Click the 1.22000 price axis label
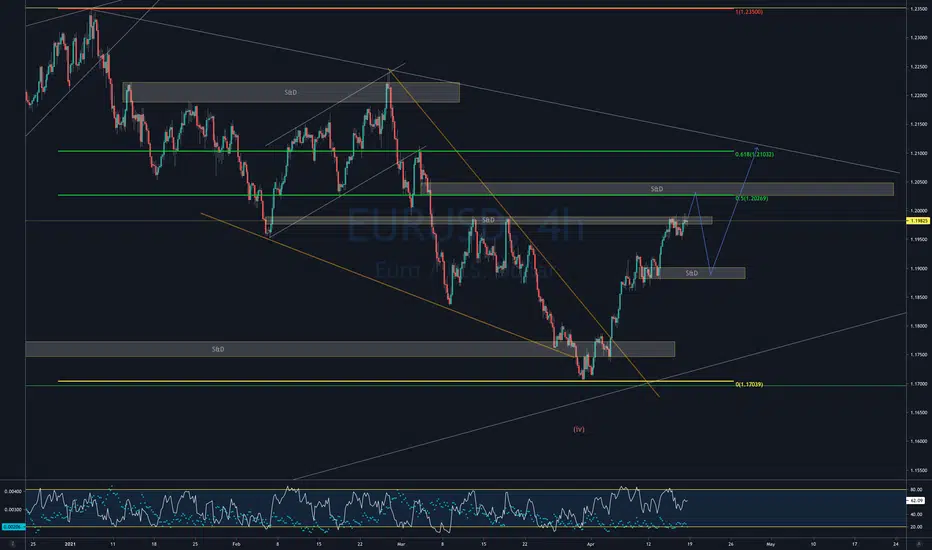932x550 pixels. (x=919, y=95)
